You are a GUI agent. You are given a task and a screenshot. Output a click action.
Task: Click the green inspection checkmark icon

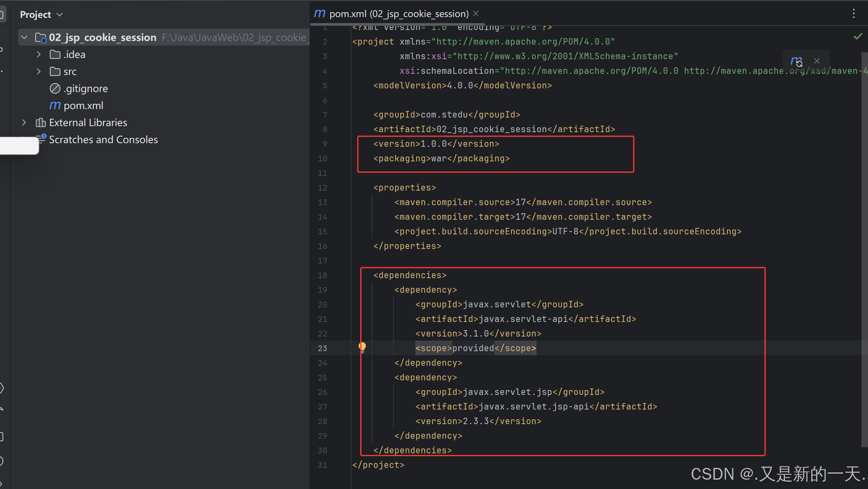(857, 36)
